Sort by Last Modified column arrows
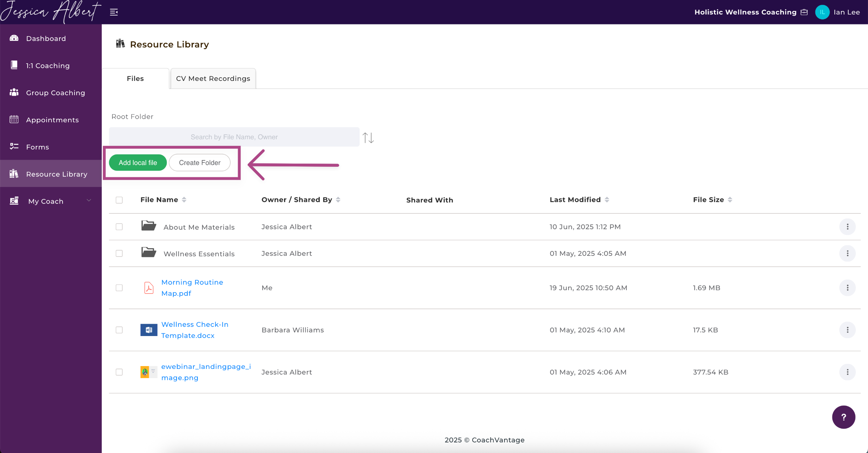 click(607, 200)
